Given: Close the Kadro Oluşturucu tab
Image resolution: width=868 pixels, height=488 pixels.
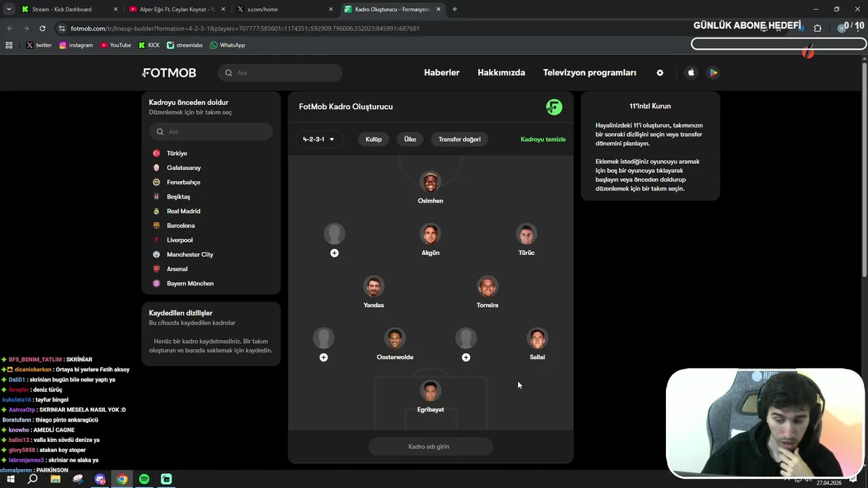Looking at the screenshot, I should click(439, 9).
